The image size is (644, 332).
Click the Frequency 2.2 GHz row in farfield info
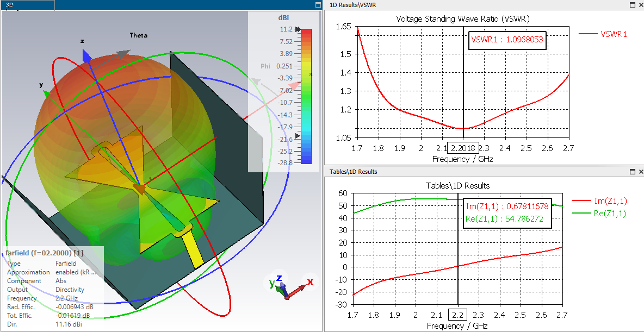[x=42, y=298]
